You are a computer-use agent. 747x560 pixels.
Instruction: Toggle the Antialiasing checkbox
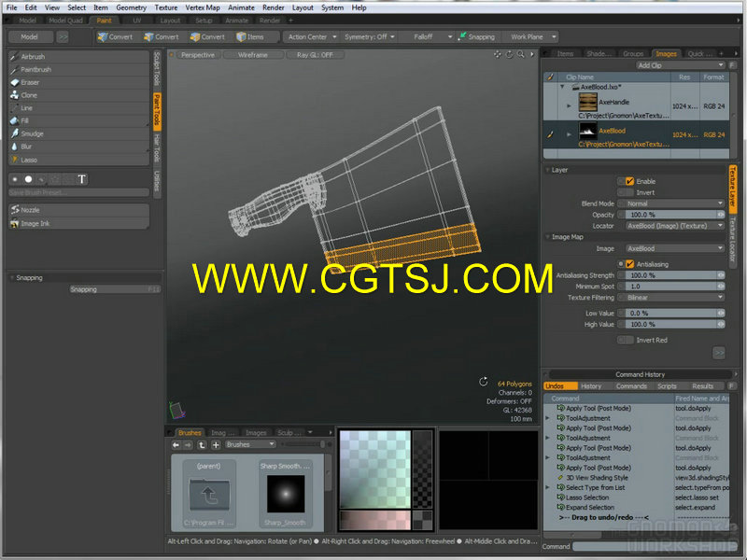(629, 264)
